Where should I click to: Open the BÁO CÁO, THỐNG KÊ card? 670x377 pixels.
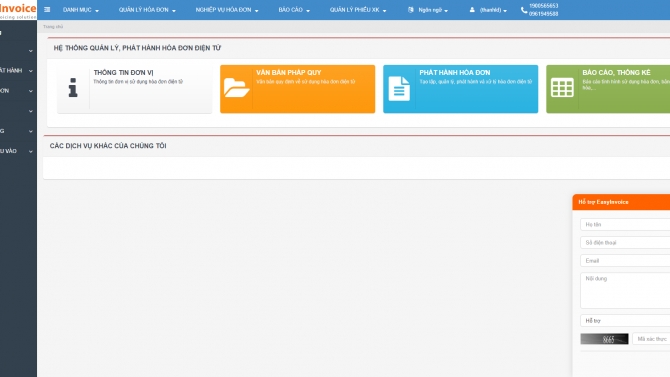[x=608, y=89]
